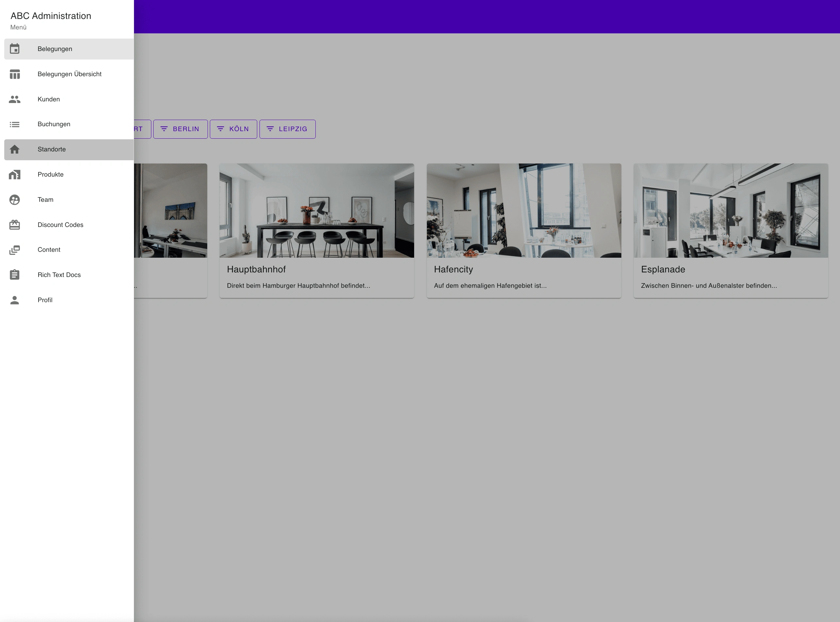Click the Discount Codes icon
The width and height of the screenshot is (840, 622).
coord(14,225)
